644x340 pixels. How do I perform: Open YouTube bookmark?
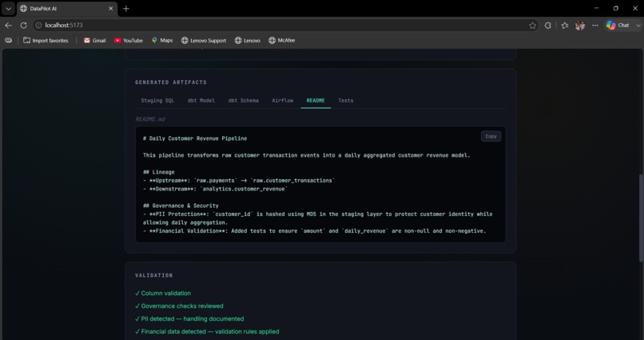tap(128, 40)
